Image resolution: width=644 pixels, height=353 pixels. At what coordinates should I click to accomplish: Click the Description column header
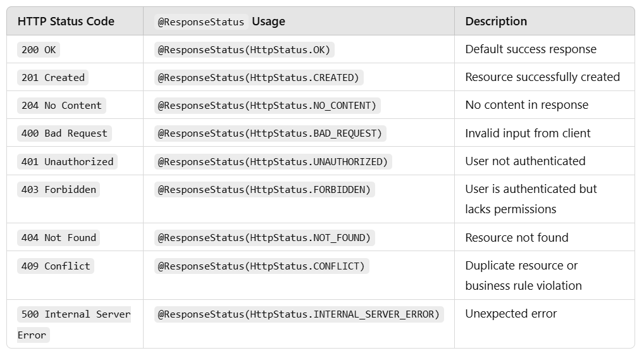pos(496,22)
